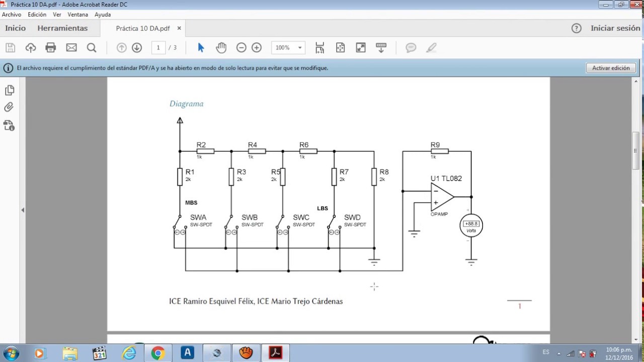Open the Archivo menu
644x362 pixels.
12,15
